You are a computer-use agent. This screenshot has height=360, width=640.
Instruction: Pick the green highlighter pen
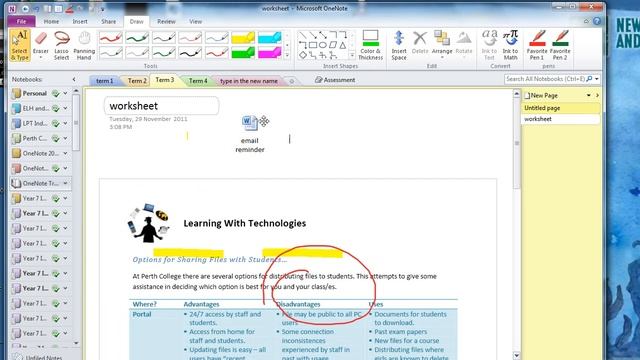click(243, 53)
